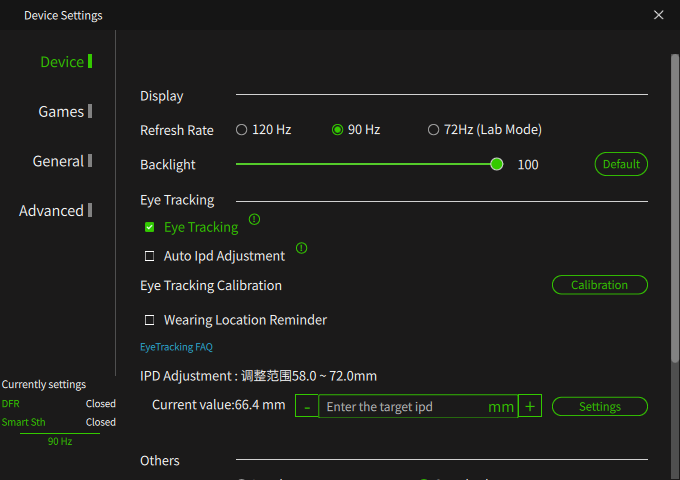The image size is (680, 480).
Task: Select the 90 Hz refresh rate option
Action: 338,130
